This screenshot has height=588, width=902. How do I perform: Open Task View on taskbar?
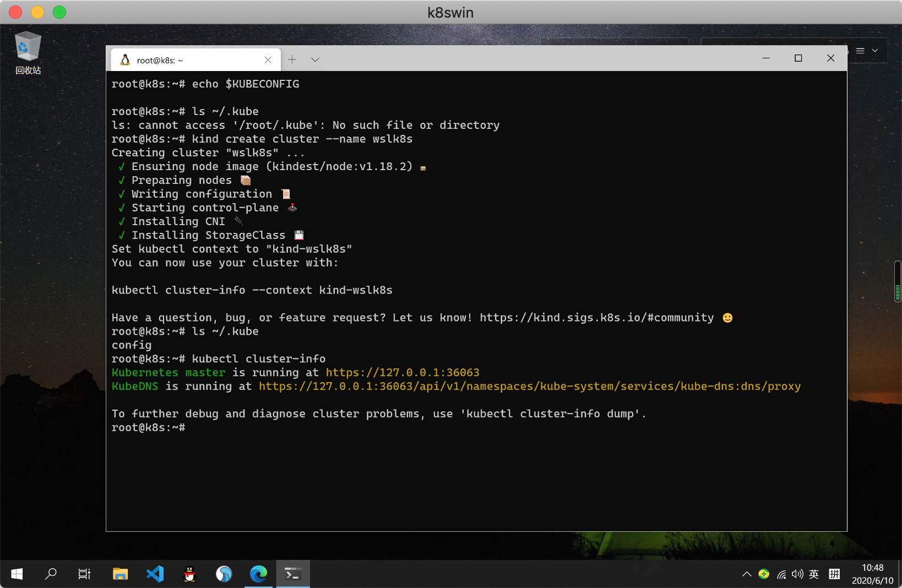84,574
